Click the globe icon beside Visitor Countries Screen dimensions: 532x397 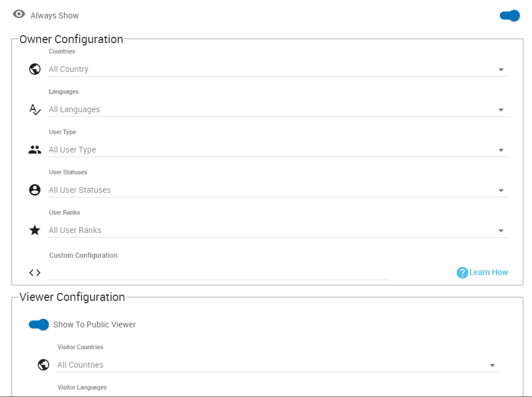[43, 365]
